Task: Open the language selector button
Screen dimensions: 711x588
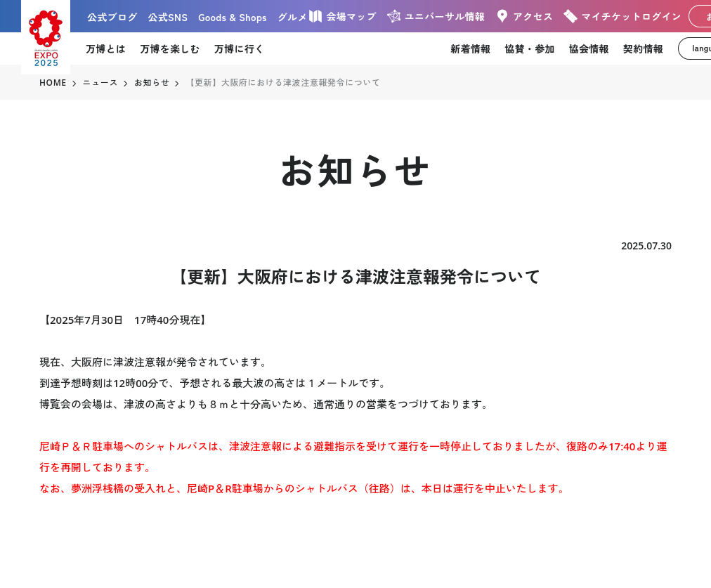Action: (695, 48)
